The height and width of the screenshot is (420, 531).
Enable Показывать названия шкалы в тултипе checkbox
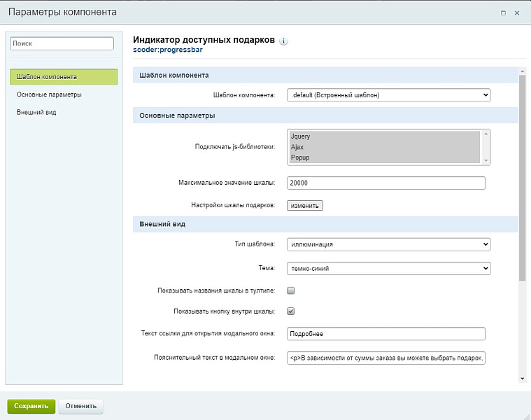[291, 290]
